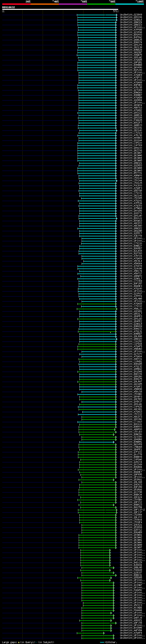The image size is (146, 644).
Task: Select the UniRef100_B0FPA2 label
Action: click(x=131, y=37)
